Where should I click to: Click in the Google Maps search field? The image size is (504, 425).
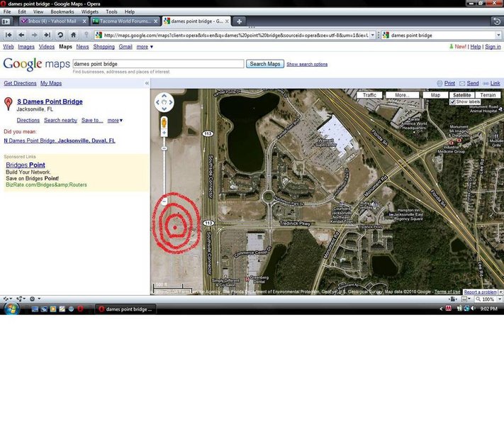tap(159, 64)
